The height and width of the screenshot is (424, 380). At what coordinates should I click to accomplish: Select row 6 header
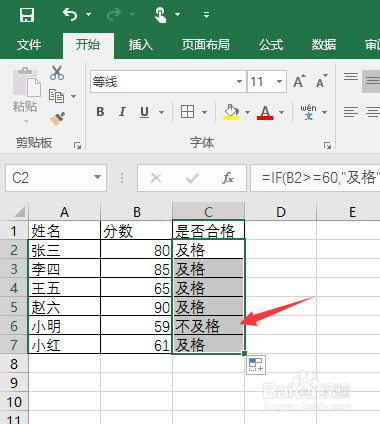pos(14,326)
